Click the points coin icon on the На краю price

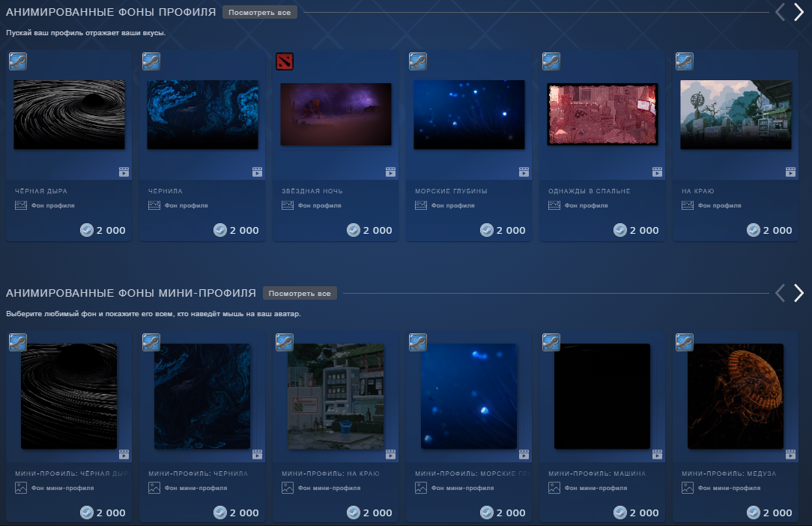(754, 230)
